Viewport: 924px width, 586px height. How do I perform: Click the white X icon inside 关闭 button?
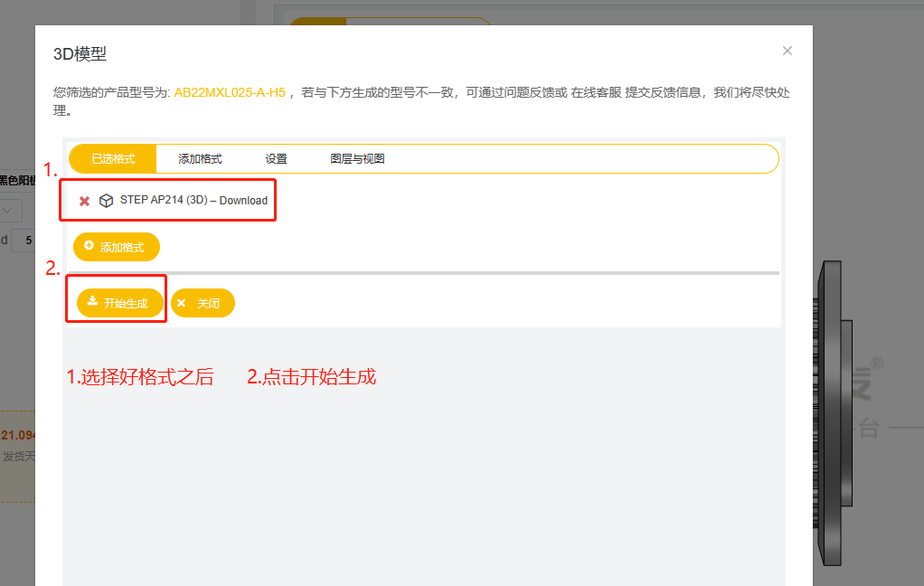click(181, 303)
